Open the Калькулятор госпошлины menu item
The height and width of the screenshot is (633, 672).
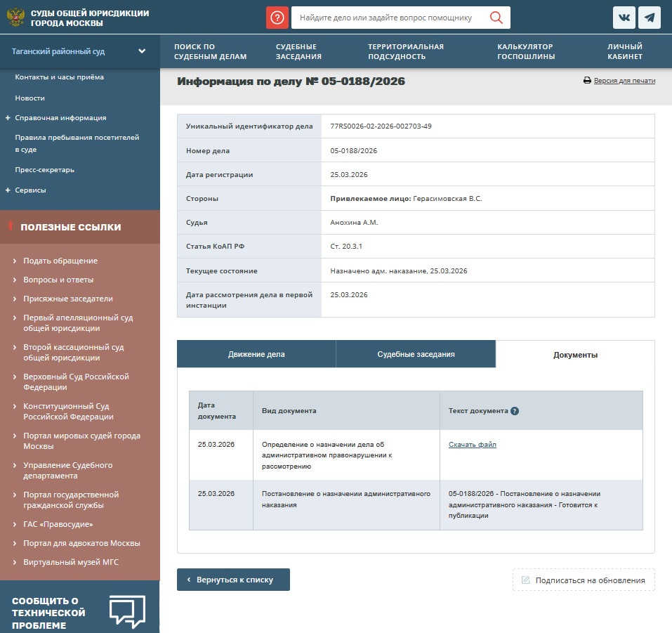click(x=526, y=51)
